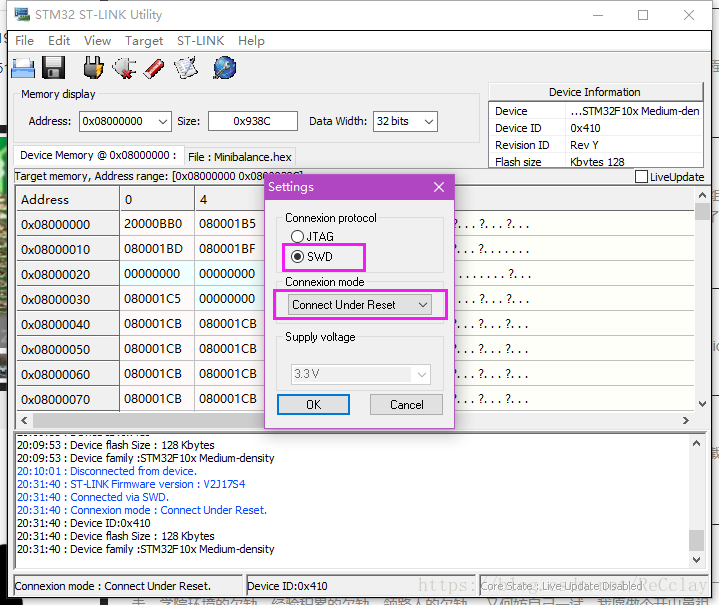Open the Help menu
The width and height of the screenshot is (719, 605).
[x=251, y=41]
